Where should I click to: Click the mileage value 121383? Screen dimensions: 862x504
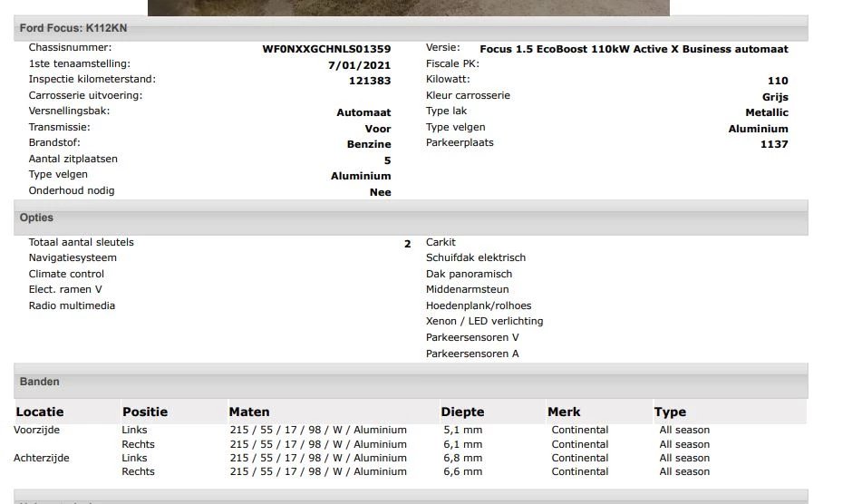[370, 81]
